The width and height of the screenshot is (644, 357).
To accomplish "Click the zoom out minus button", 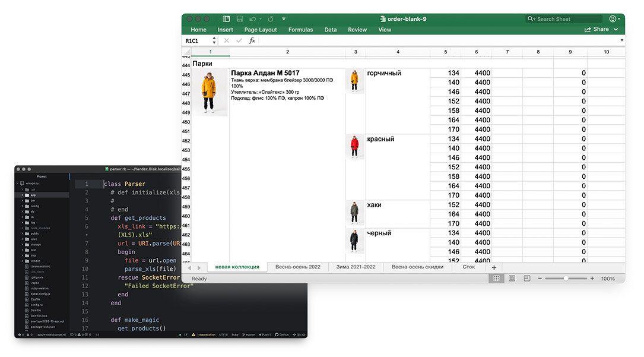I will tap(540, 278).
